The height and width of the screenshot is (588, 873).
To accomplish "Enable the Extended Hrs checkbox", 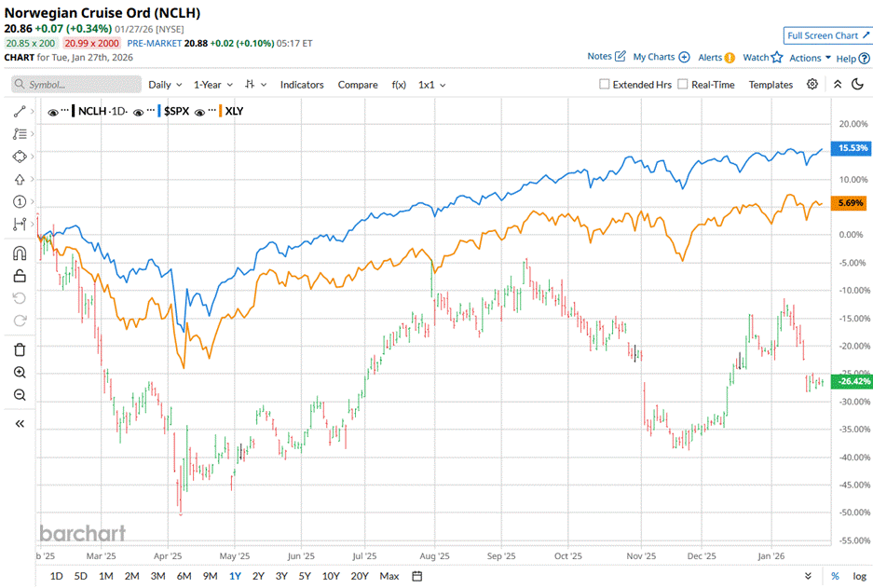I will click(x=605, y=85).
